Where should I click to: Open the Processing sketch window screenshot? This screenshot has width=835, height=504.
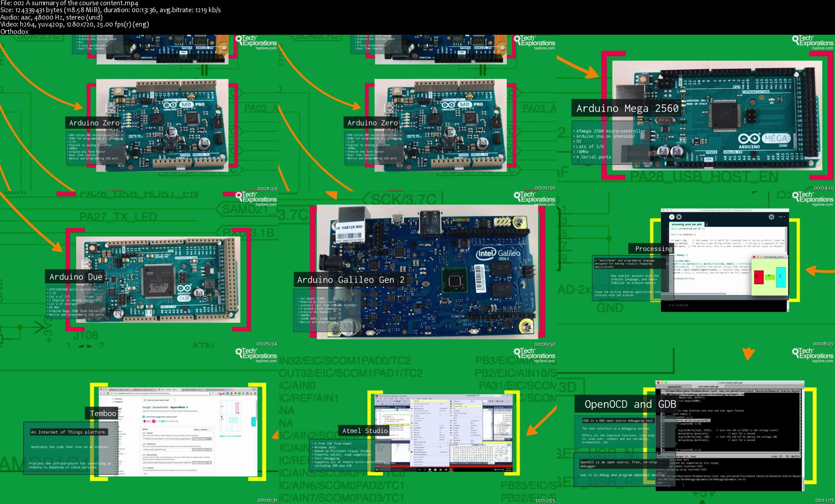[725, 260]
